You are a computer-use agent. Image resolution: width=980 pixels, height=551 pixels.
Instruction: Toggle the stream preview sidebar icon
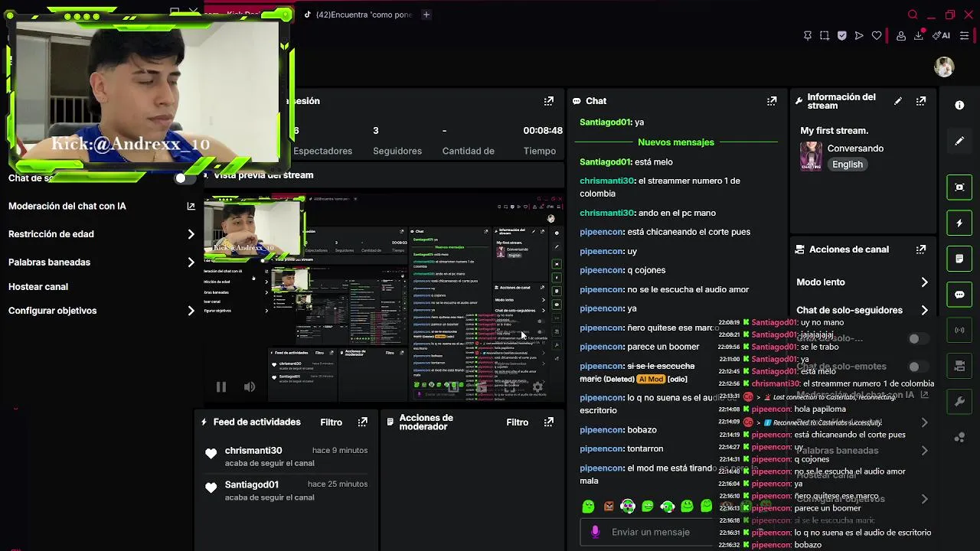(959, 187)
